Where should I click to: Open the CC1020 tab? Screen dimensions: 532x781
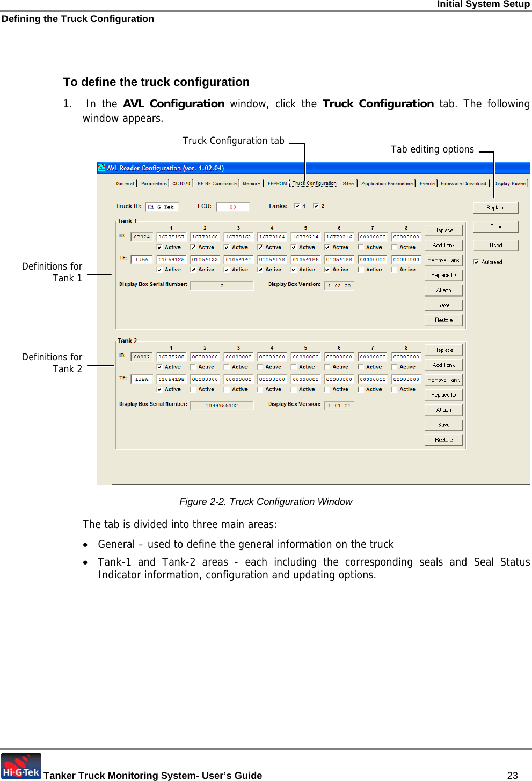(181, 183)
